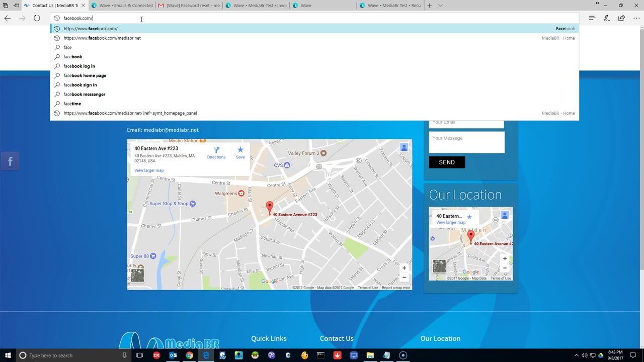Image resolution: width=644 pixels, height=362 pixels.
Task: Click the Facebook side button on page
Action: 10,161
